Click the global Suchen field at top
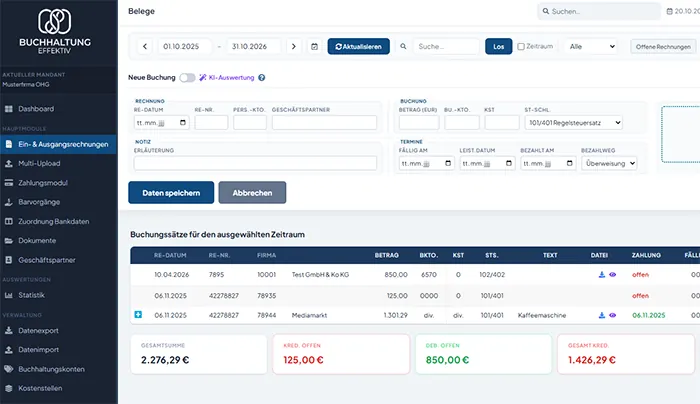The width and height of the screenshot is (700, 404). pos(599,11)
